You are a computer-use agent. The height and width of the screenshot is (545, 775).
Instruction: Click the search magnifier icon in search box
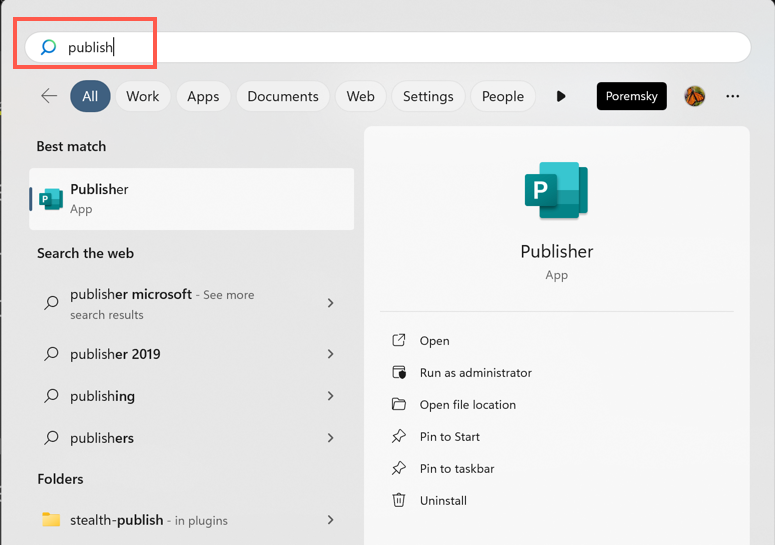point(48,47)
